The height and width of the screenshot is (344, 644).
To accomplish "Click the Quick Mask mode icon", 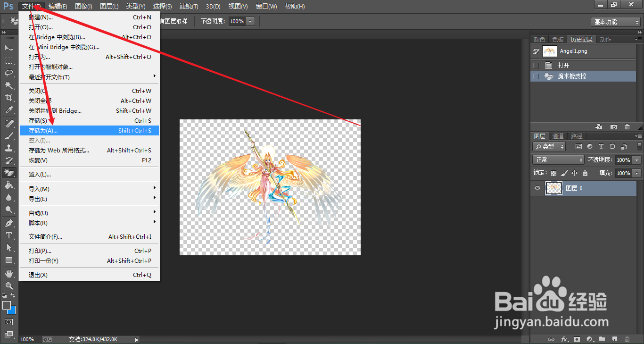I will [9, 322].
